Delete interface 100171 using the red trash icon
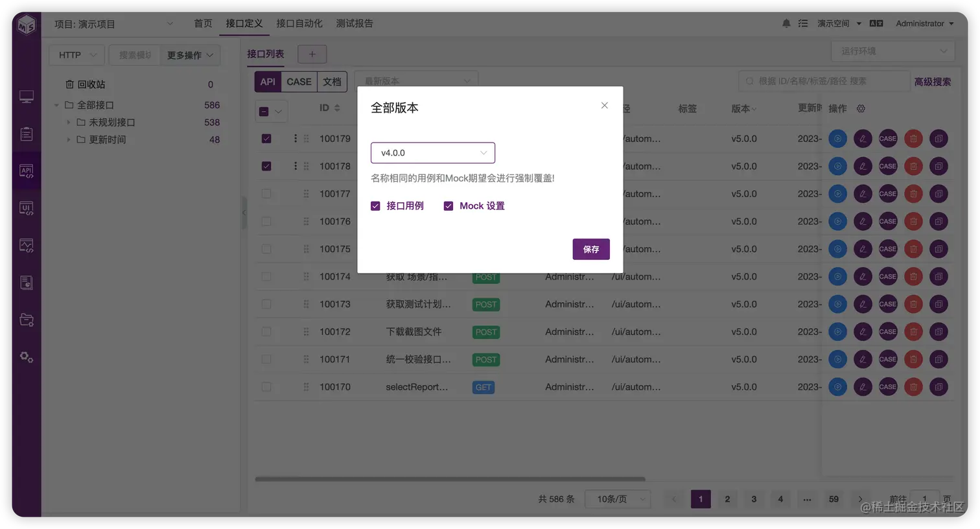Image resolution: width=980 pixels, height=529 pixels. pos(913,359)
